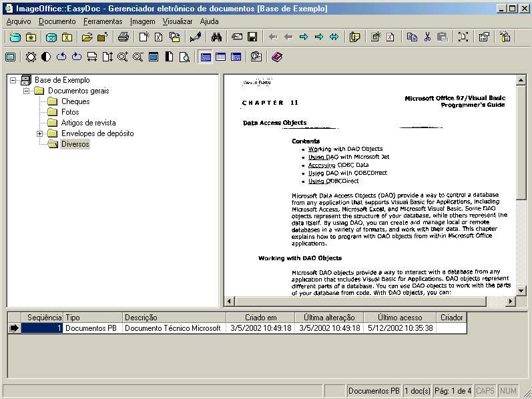Click the cyan last page arrow
Screen dimensions: 532x399
tap(319, 37)
